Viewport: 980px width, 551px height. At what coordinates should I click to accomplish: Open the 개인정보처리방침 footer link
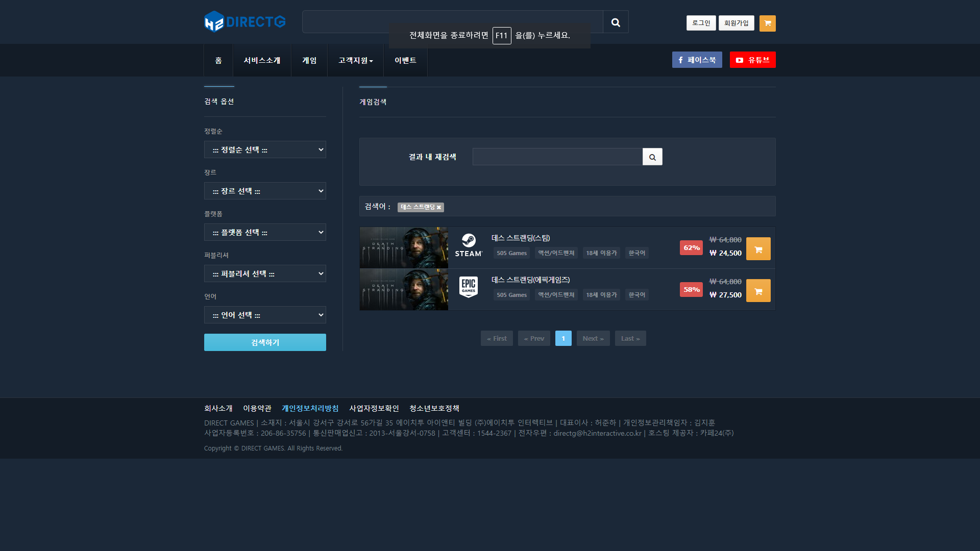point(310,408)
